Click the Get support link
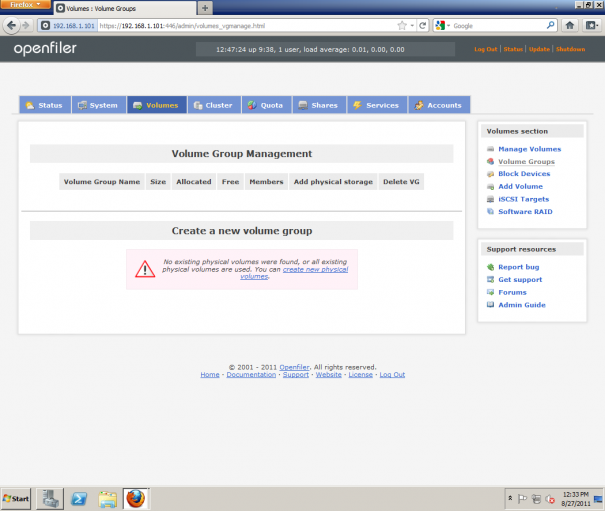Image resolution: width=605 pixels, height=511 pixels. pyautogui.click(x=520, y=279)
